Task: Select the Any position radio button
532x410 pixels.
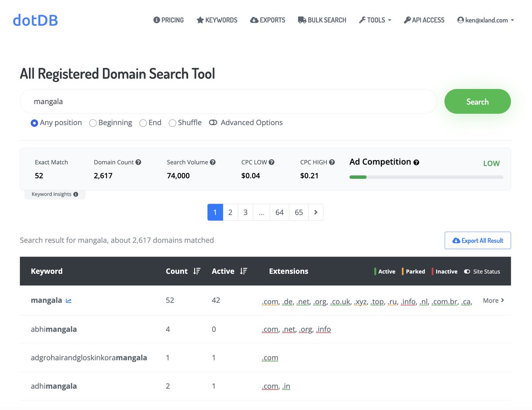Action: pos(34,123)
